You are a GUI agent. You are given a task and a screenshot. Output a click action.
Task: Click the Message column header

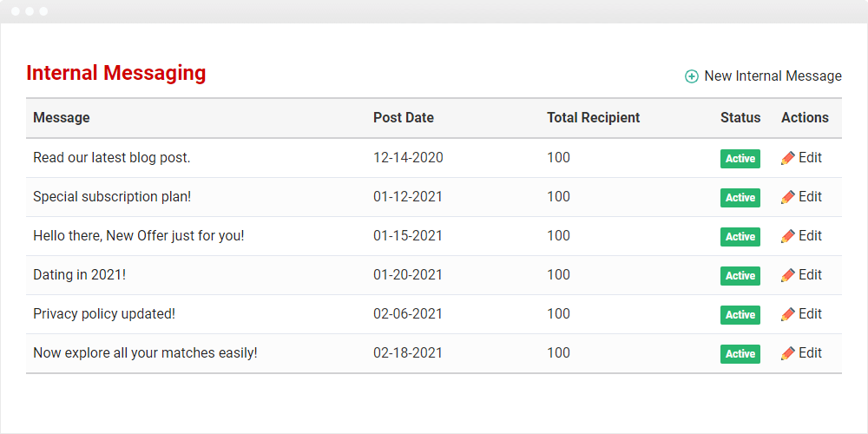pos(62,117)
